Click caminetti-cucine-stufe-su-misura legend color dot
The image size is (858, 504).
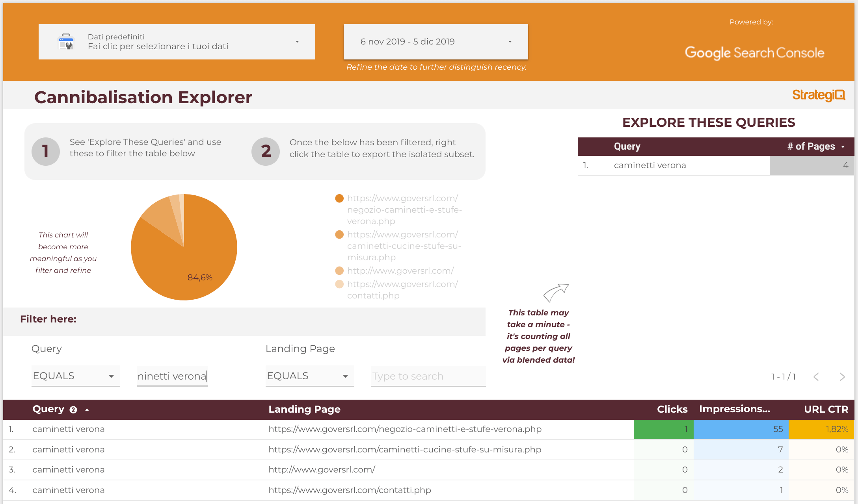(x=339, y=235)
